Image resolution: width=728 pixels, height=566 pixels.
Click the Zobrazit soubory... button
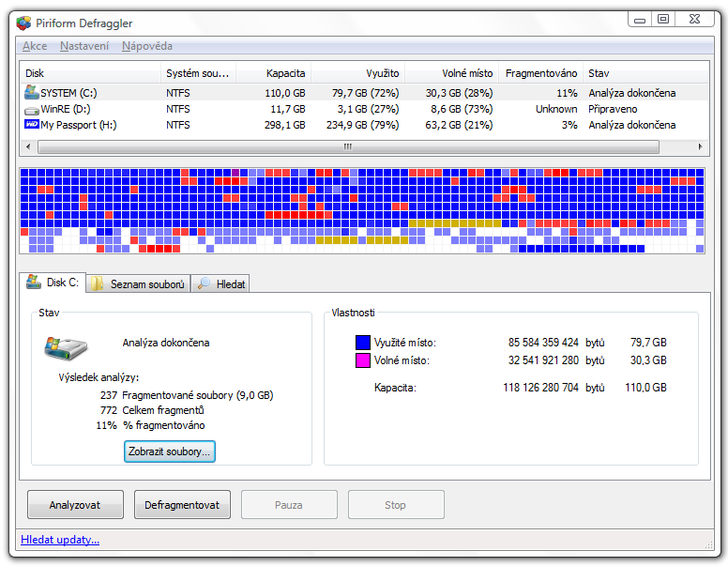click(x=170, y=451)
